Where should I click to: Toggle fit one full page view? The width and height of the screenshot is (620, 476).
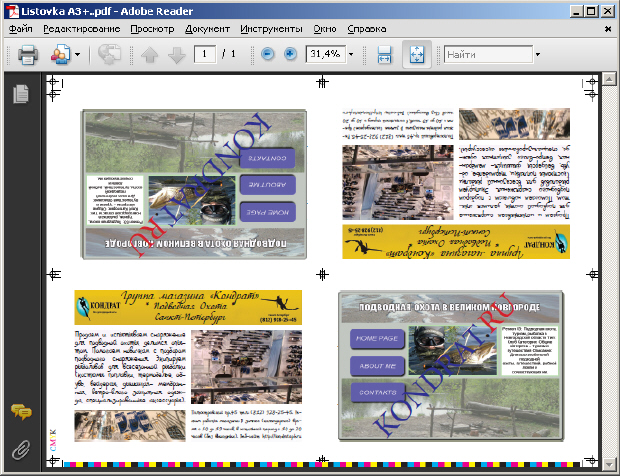coord(416,54)
